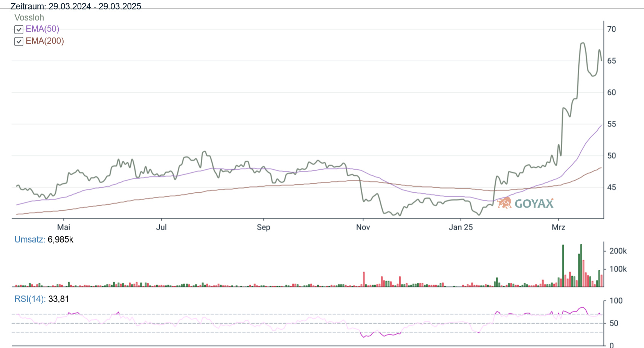
Task: Click the Jul x-axis label
Action: click(161, 227)
